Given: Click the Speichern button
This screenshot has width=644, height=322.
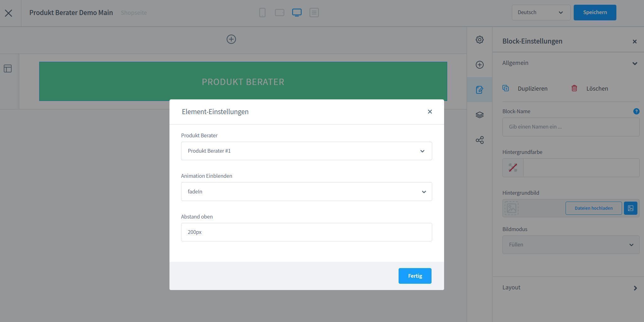Looking at the screenshot, I should point(594,13).
